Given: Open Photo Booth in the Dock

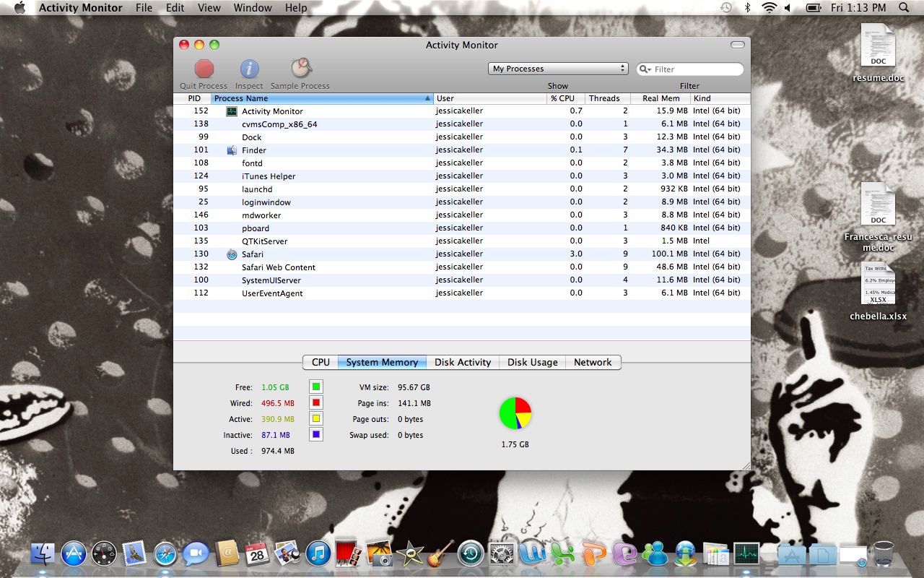Looking at the screenshot, I should point(349,554).
